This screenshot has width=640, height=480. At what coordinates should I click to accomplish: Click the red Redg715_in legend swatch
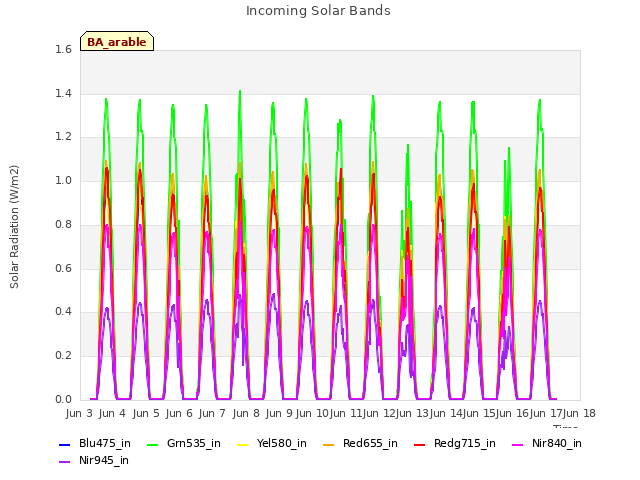[x=420, y=444]
